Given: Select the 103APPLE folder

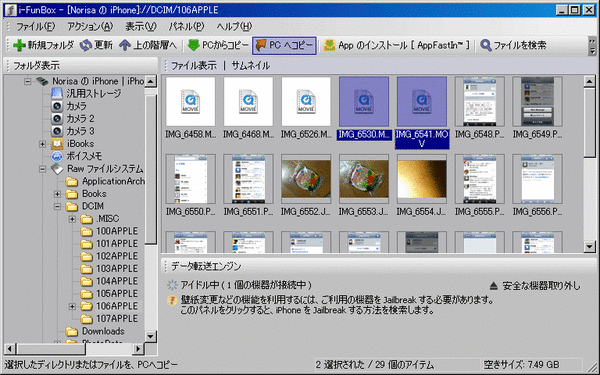Looking at the screenshot, I should point(109,269).
